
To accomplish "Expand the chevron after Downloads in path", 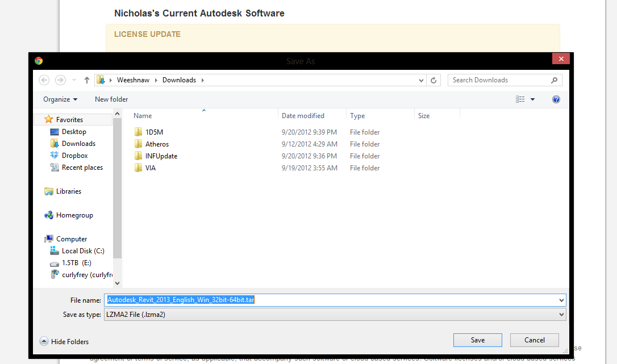I will click(x=203, y=80).
